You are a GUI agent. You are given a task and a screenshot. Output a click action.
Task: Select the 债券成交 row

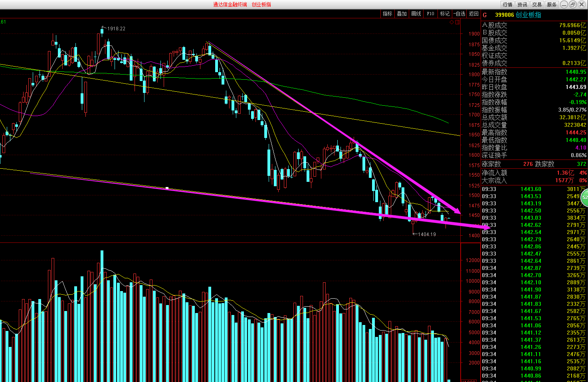(534, 63)
